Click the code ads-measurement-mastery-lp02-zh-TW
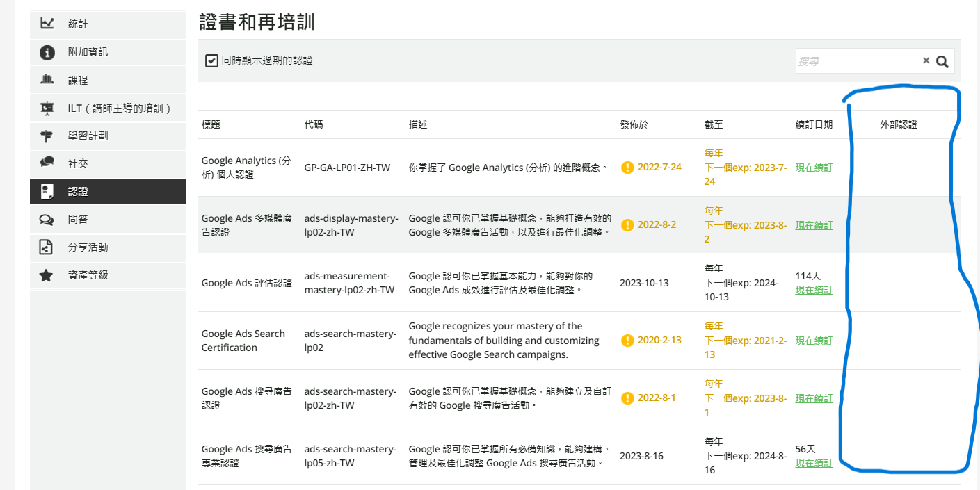The width and height of the screenshot is (980, 490). click(349, 283)
